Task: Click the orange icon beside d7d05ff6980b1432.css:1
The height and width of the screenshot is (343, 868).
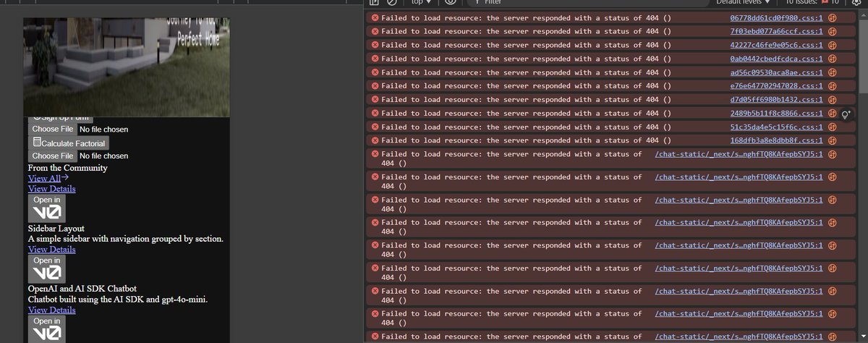Action: (x=833, y=99)
